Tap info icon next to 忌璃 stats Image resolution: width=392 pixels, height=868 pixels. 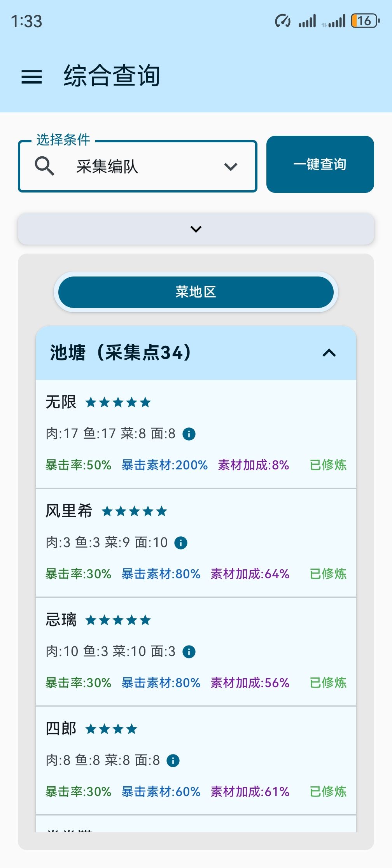click(x=189, y=651)
